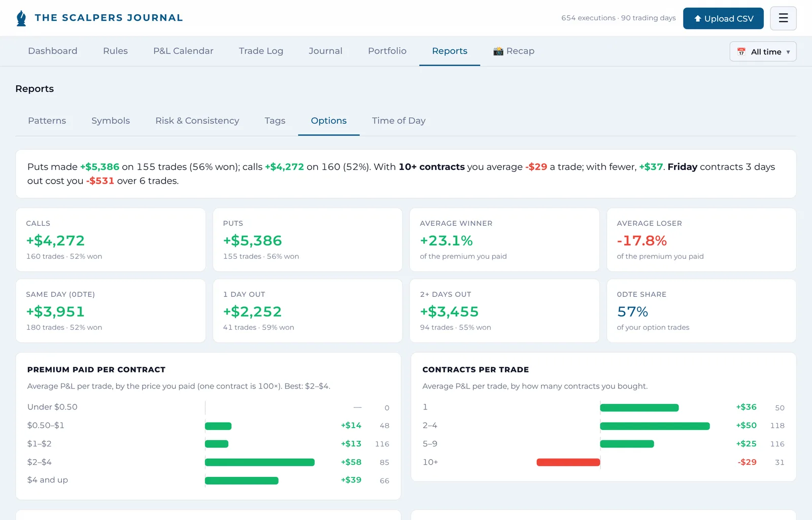Viewport: 812px width, 520px height.
Task: Navigate to the Journal tab
Action: coord(325,51)
